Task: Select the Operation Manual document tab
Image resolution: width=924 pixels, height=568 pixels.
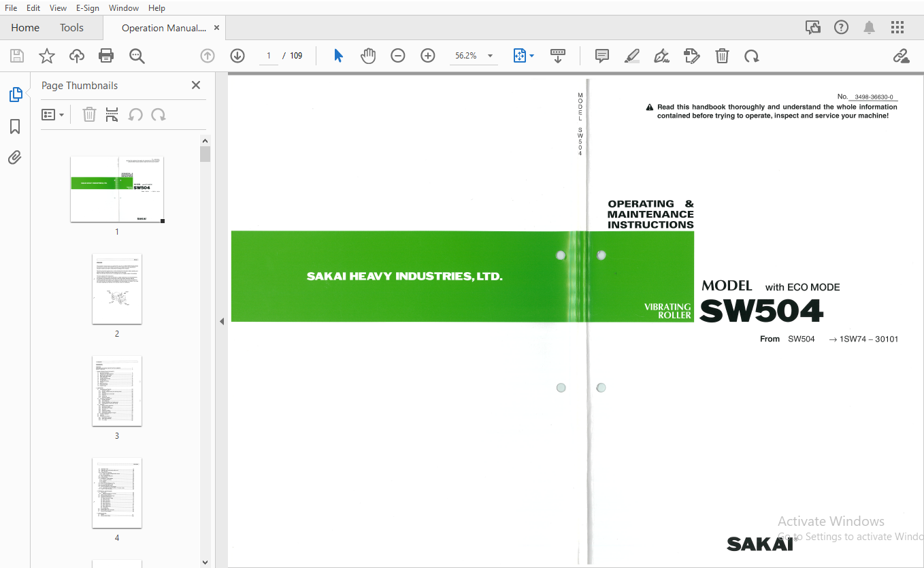Action: (163, 28)
